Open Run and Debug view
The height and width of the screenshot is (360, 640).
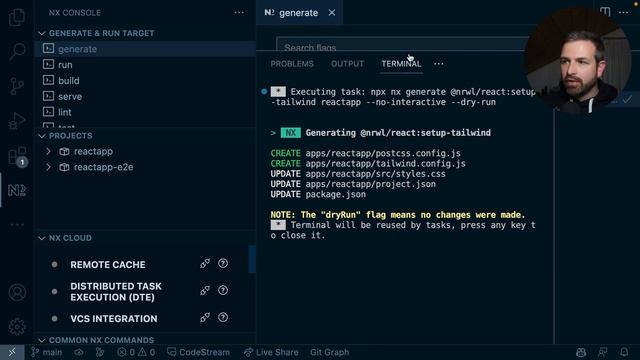17,121
